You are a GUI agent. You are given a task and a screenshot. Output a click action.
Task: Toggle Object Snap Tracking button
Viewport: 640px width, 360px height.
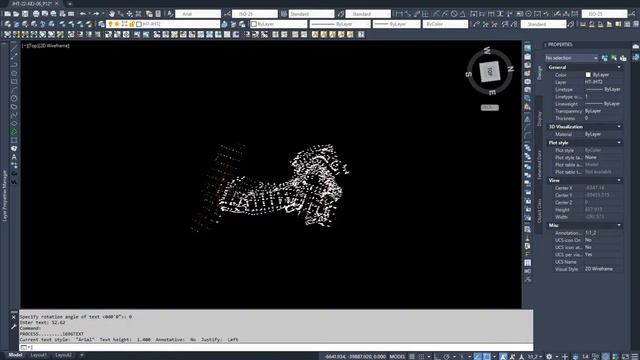(477, 356)
